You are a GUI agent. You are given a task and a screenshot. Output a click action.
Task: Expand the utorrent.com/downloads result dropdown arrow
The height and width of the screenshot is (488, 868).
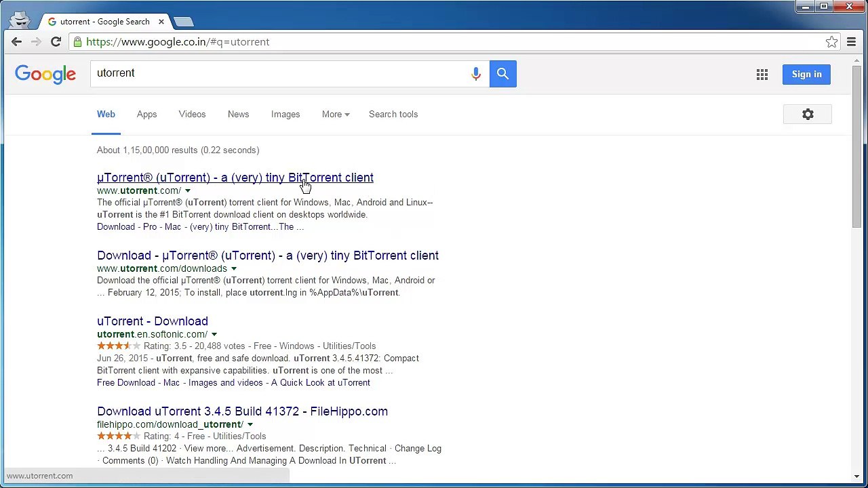click(x=234, y=269)
